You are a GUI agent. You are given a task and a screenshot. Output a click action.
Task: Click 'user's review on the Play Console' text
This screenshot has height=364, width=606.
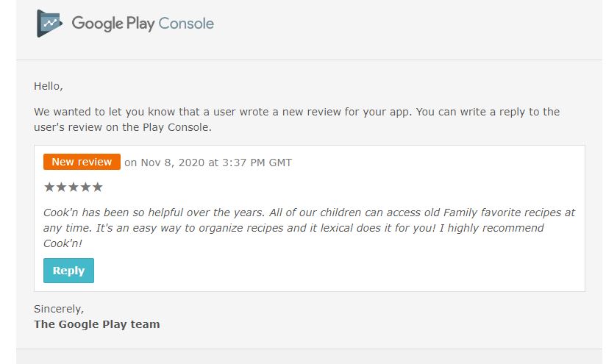tap(123, 127)
